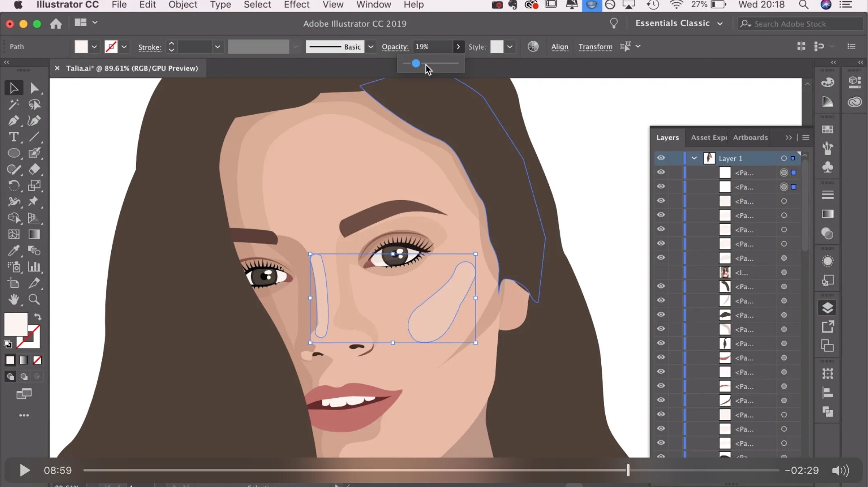Click the Transform link

pyautogui.click(x=595, y=47)
